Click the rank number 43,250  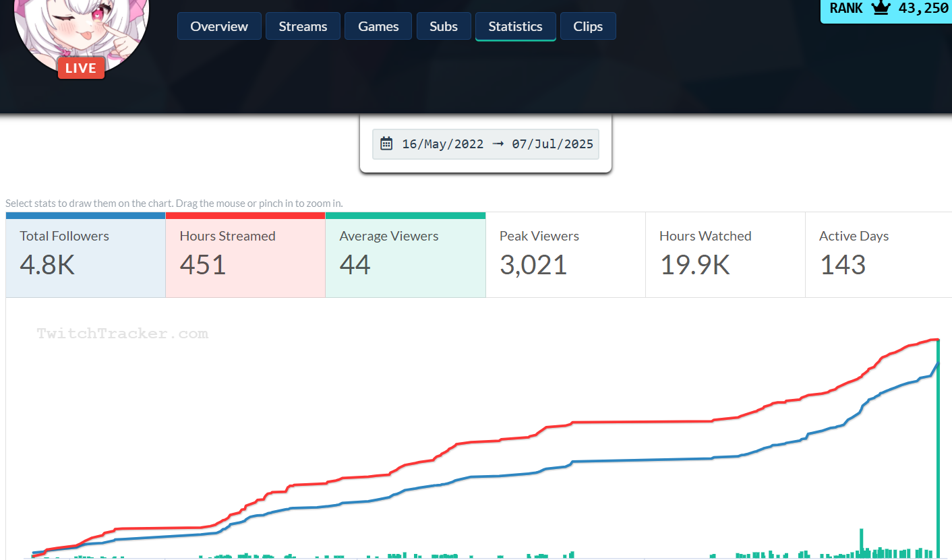pos(923,8)
